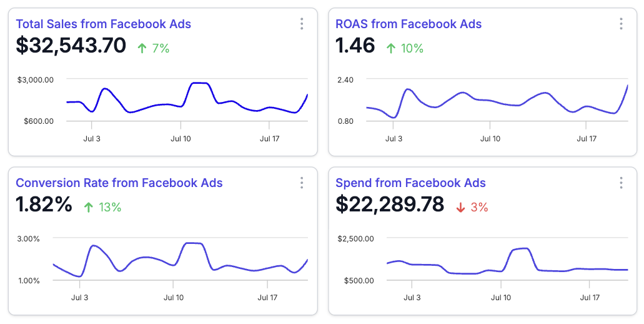Click Jul 3 label on Conversion Rate chart
Image resolution: width=644 pixels, height=324 pixels.
click(79, 298)
